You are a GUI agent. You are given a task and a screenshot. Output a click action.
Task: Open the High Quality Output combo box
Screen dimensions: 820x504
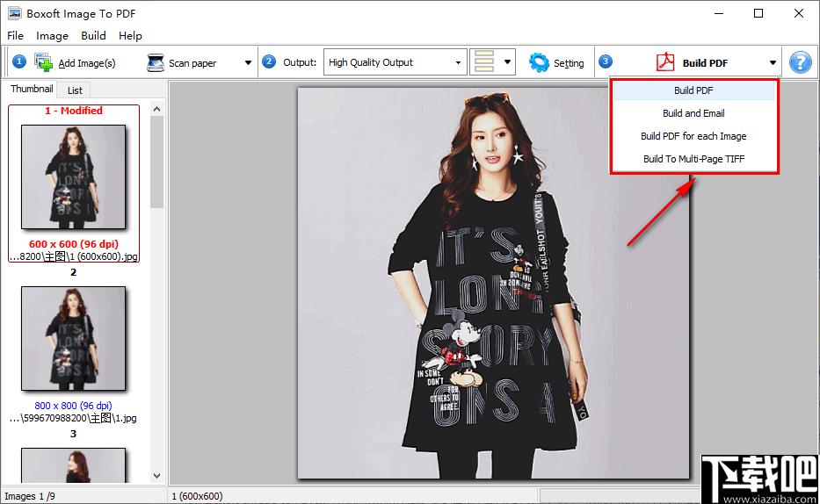(395, 62)
